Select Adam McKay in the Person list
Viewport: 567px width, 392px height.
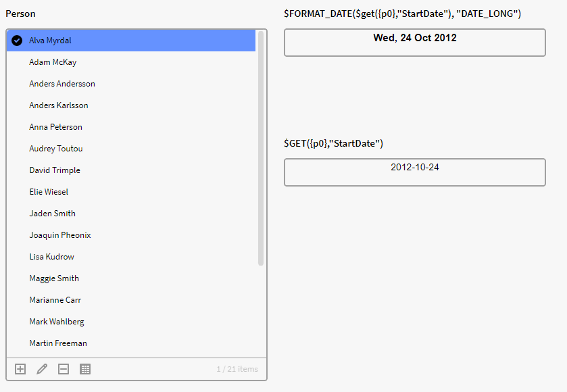tap(53, 62)
